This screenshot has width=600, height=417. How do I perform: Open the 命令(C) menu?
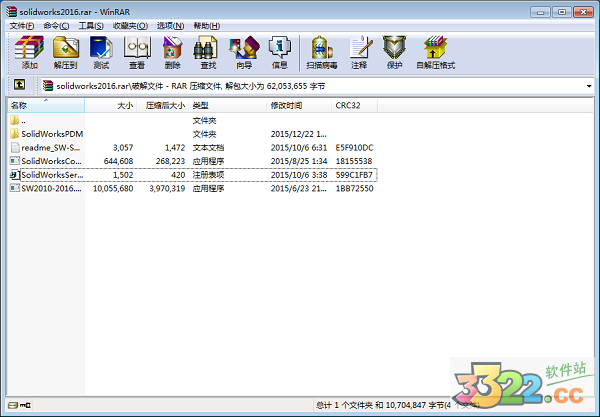click(56, 26)
